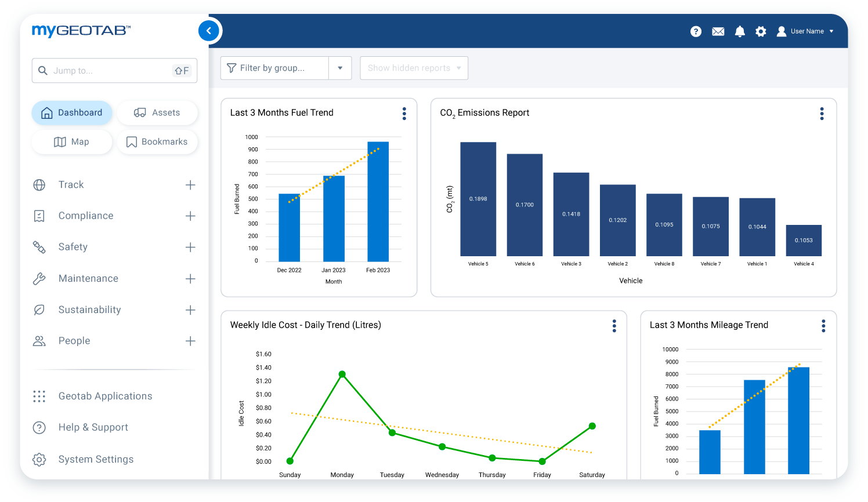Click the Jump to search field

pyautogui.click(x=110, y=71)
